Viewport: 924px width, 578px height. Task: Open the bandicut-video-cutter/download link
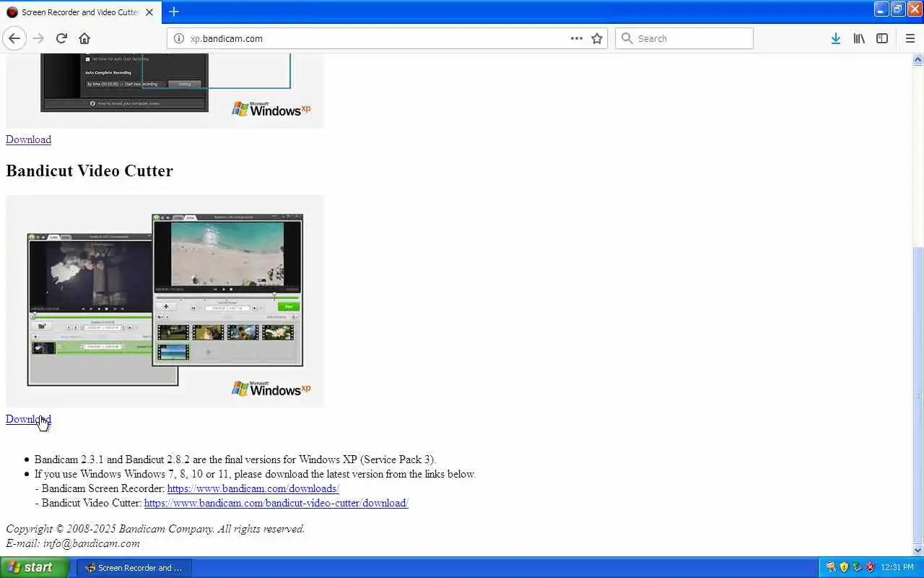tap(276, 503)
